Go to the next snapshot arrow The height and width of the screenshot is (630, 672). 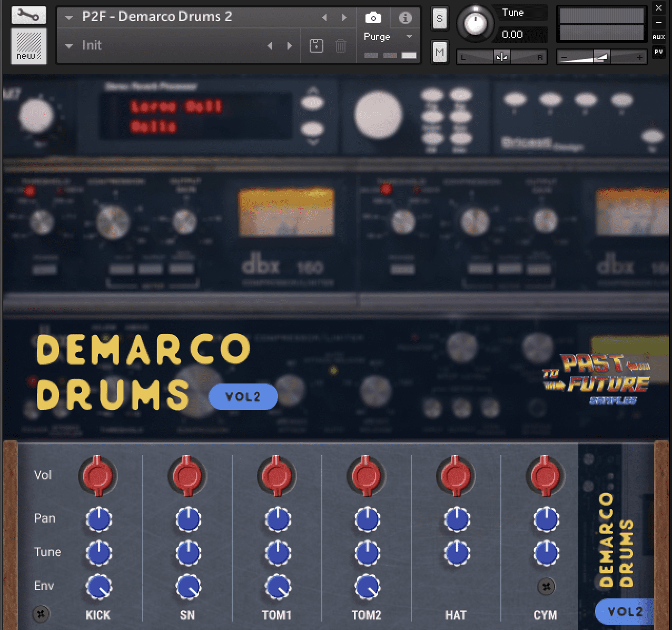(x=289, y=46)
